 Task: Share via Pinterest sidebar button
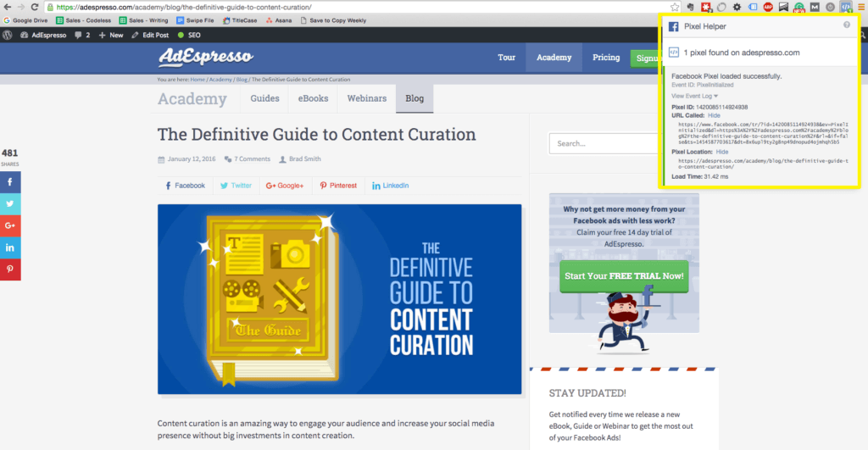point(10,269)
